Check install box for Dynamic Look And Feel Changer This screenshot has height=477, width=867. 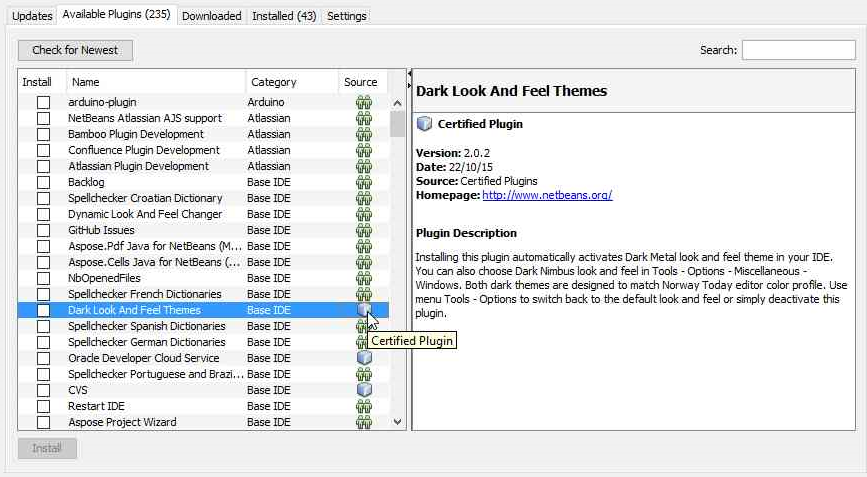[43, 214]
